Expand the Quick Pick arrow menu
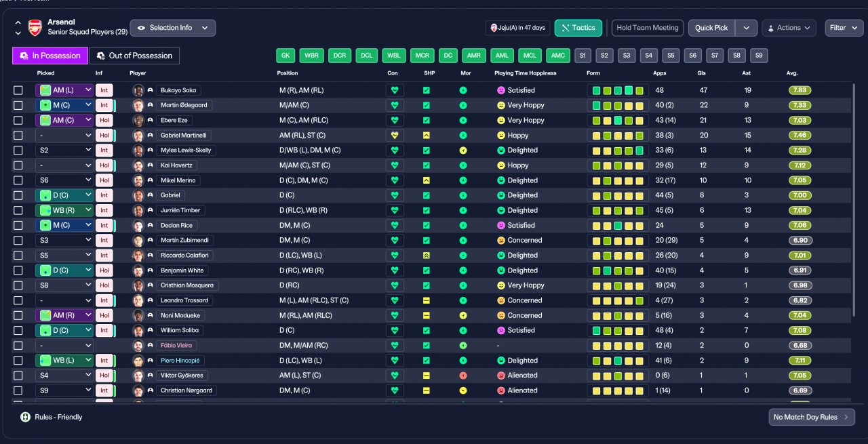Image resolution: width=868 pixels, height=444 pixels. click(747, 28)
